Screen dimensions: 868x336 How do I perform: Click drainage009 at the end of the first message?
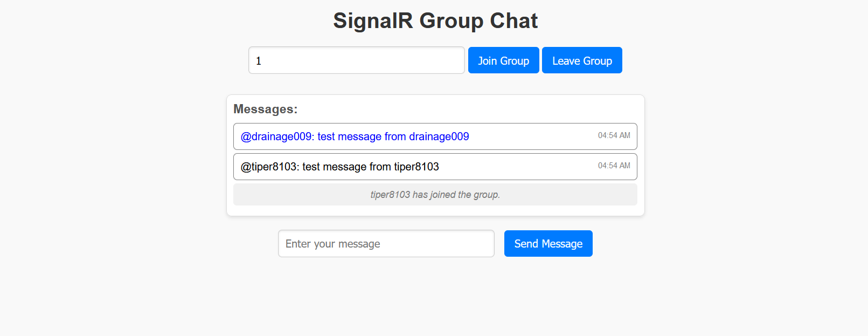click(439, 136)
